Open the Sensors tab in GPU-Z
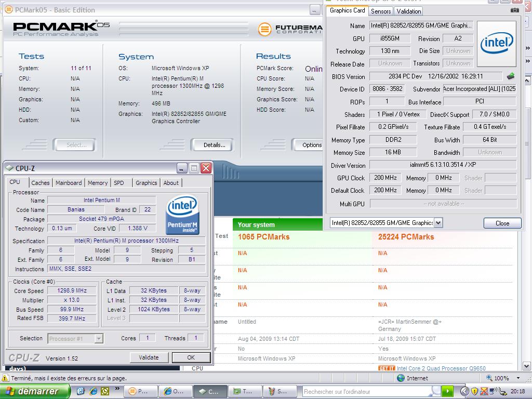Image resolution: width=532 pixels, height=399 pixels. point(381,11)
